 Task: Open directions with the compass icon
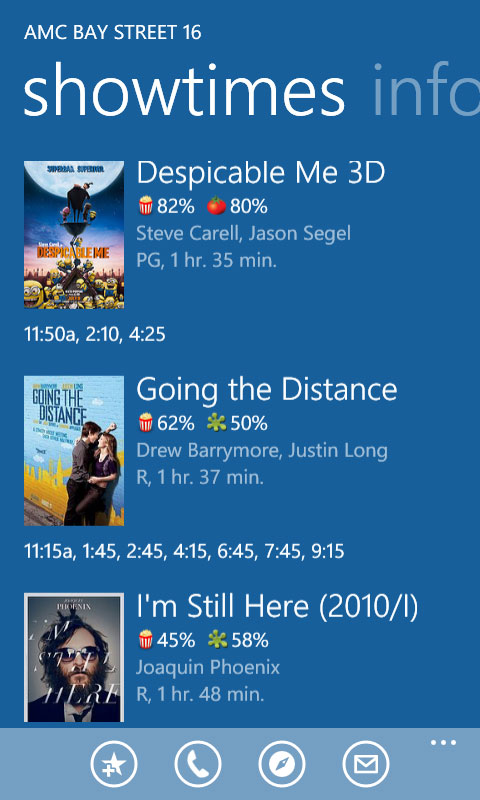282,764
